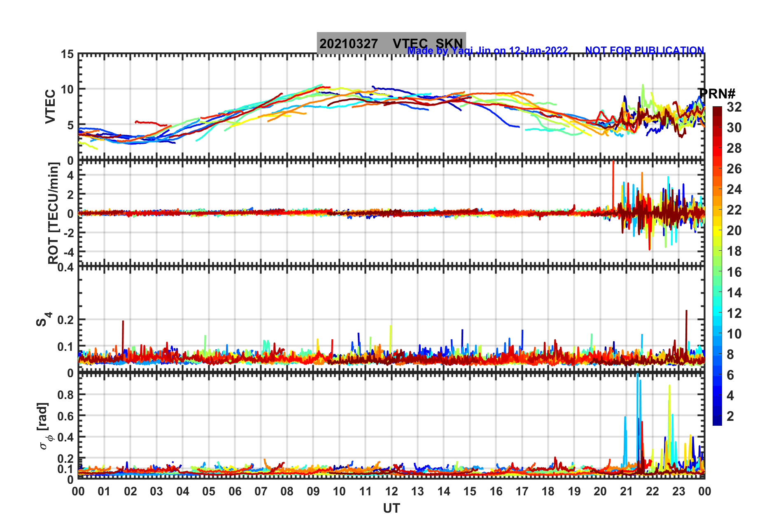
Task: Click the plot title '20210327 VTEC SKN'
Action: (x=391, y=43)
